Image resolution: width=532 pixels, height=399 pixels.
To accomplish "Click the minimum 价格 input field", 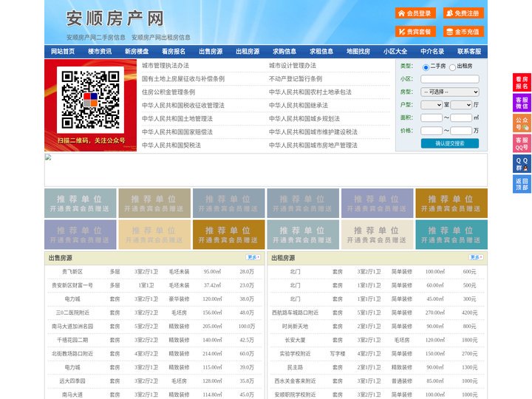I will point(432,131).
